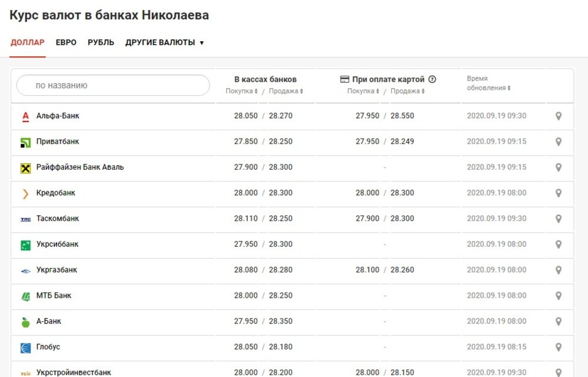Click Альфа-Банк cash buy rate 28.050
Image resolution: width=588 pixels, height=377 pixels.
coord(246,116)
